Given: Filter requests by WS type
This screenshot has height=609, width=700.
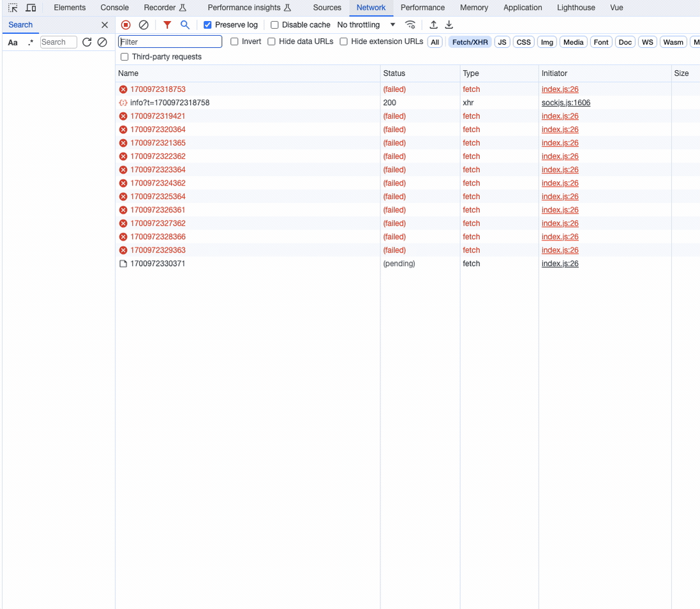Looking at the screenshot, I should pos(647,42).
